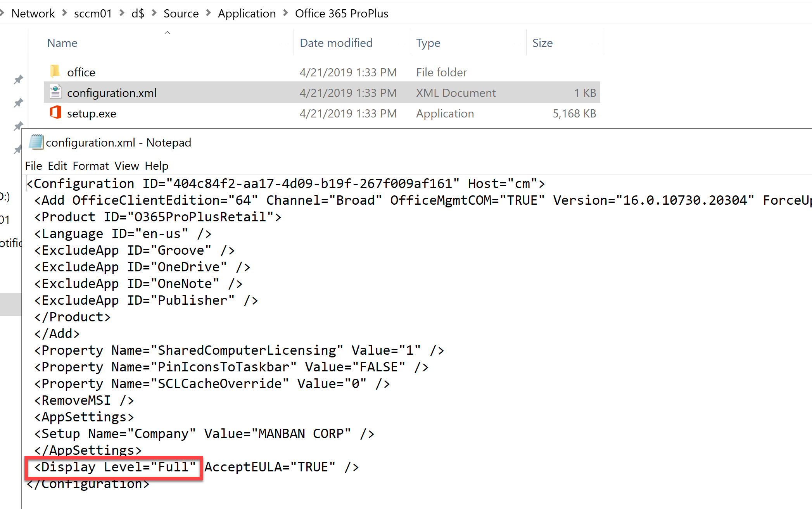Click the Notepad icon in the title bar
The height and width of the screenshot is (509, 812).
[x=36, y=142]
